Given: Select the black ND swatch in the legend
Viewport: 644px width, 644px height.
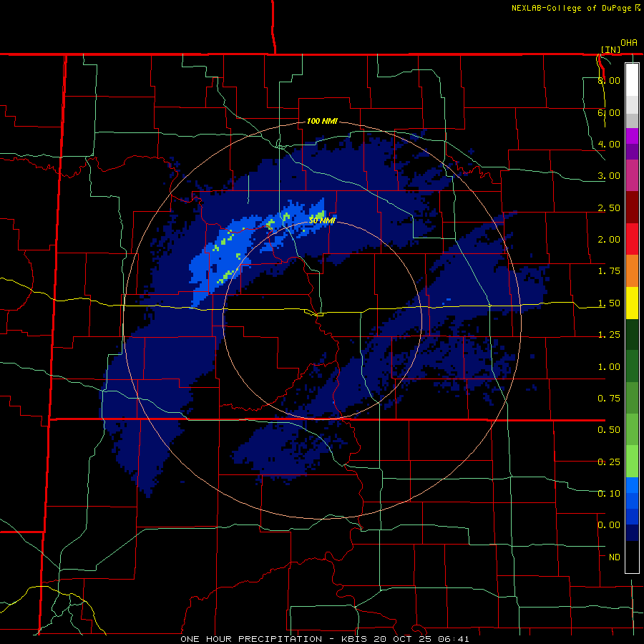Looking at the screenshot, I should 632,557.
